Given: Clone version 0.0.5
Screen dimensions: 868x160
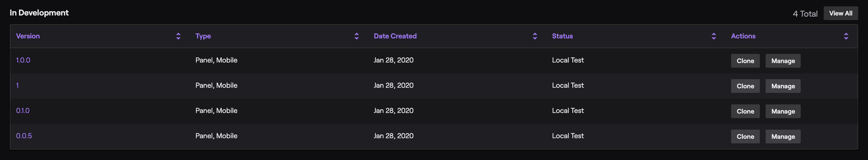Looking at the screenshot, I should pyautogui.click(x=745, y=136).
